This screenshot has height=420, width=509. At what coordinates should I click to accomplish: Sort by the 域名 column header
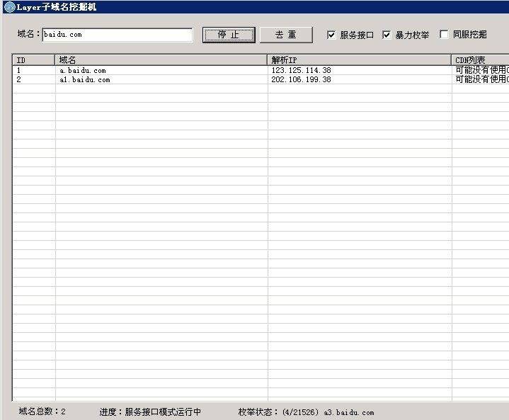coord(161,60)
